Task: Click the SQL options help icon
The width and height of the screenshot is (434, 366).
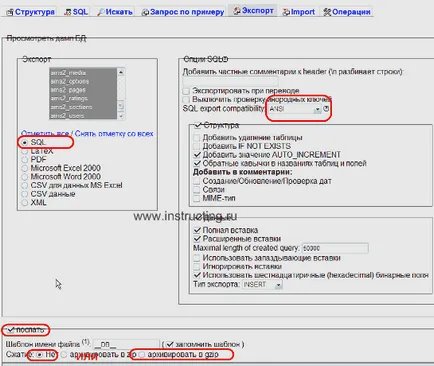Action: point(225,59)
